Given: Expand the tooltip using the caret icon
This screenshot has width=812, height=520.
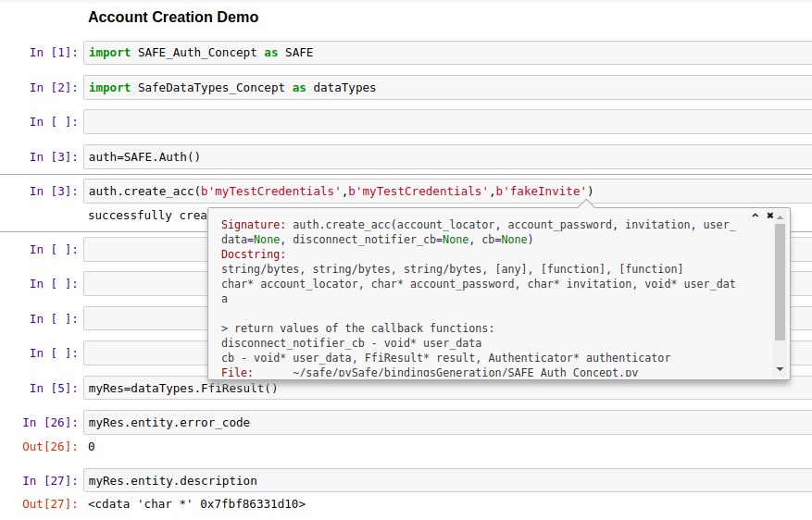Looking at the screenshot, I should [x=756, y=215].
